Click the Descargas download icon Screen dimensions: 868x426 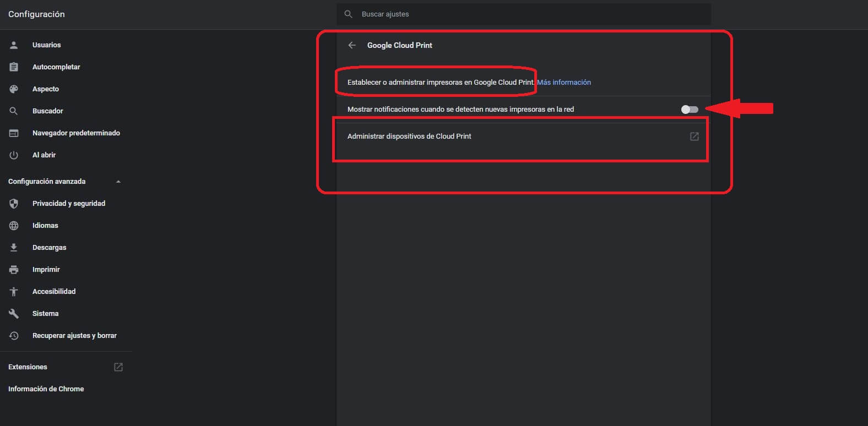point(14,248)
